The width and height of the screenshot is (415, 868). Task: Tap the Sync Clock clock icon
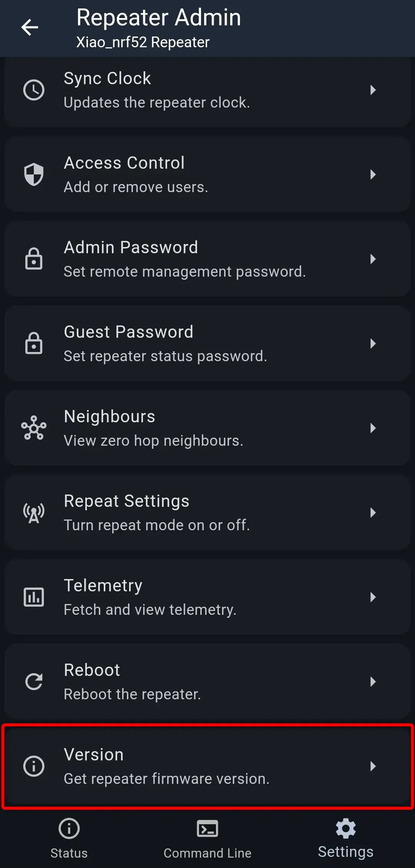pos(34,90)
